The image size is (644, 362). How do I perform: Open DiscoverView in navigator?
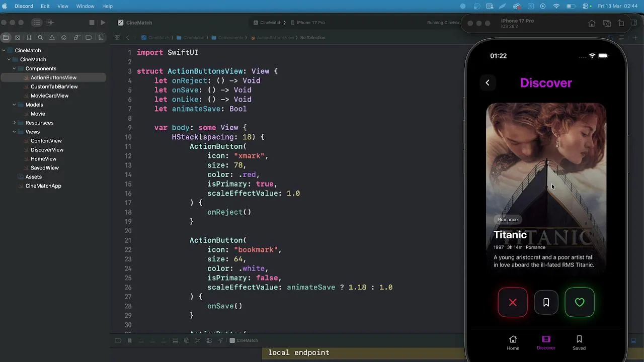tap(47, 150)
